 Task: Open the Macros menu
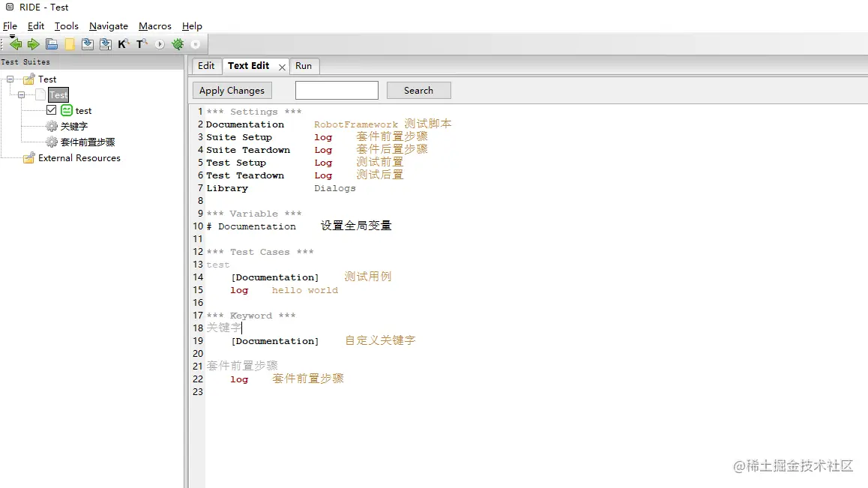click(155, 26)
